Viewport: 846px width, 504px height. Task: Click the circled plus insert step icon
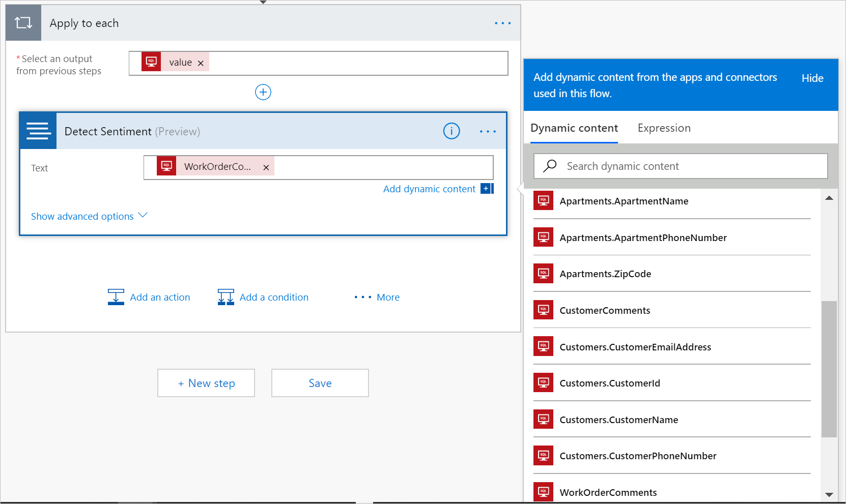(263, 92)
